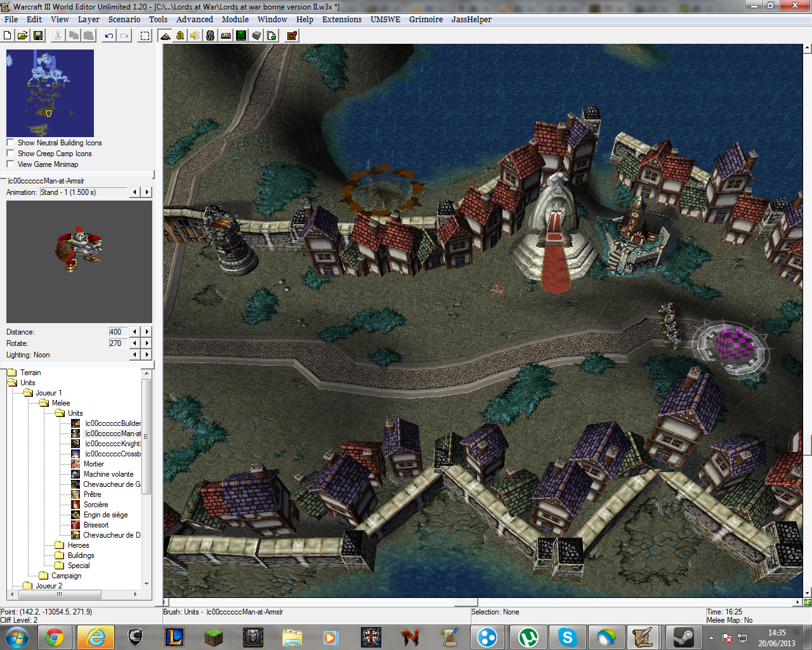Viewport: 812px width, 650px height.
Task: Create a new map with New icon
Action: (8, 36)
